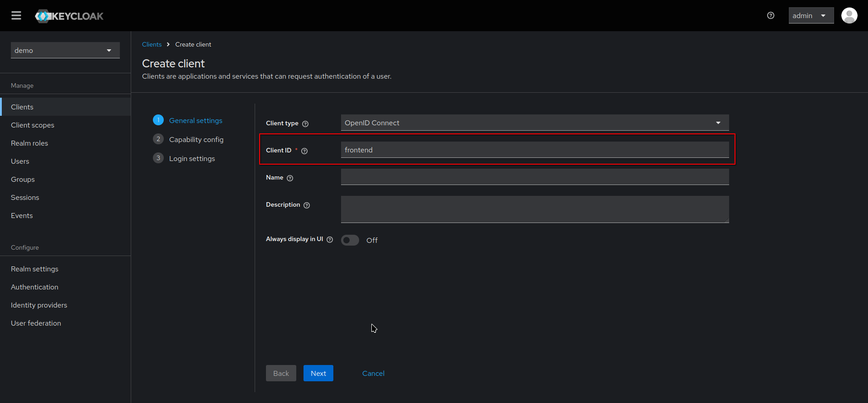The height and width of the screenshot is (403, 868).
Task: Click the Off label beside toggle
Action: pos(372,240)
